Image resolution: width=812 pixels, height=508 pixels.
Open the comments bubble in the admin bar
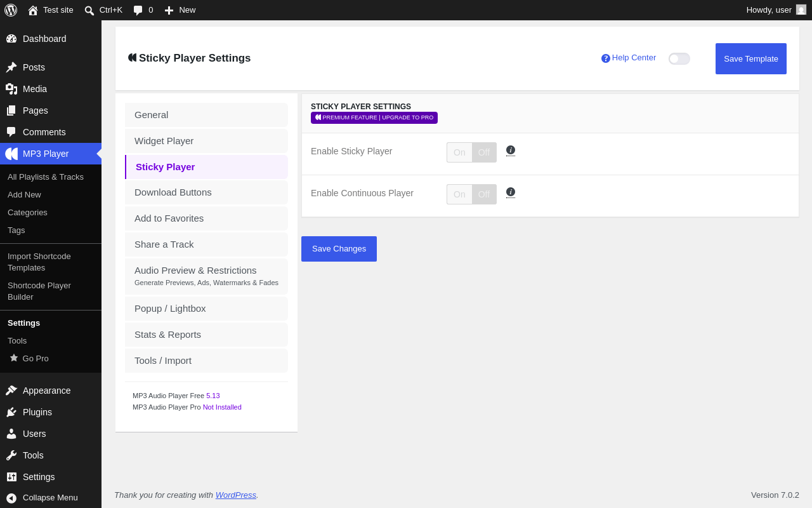(x=138, y=10)
